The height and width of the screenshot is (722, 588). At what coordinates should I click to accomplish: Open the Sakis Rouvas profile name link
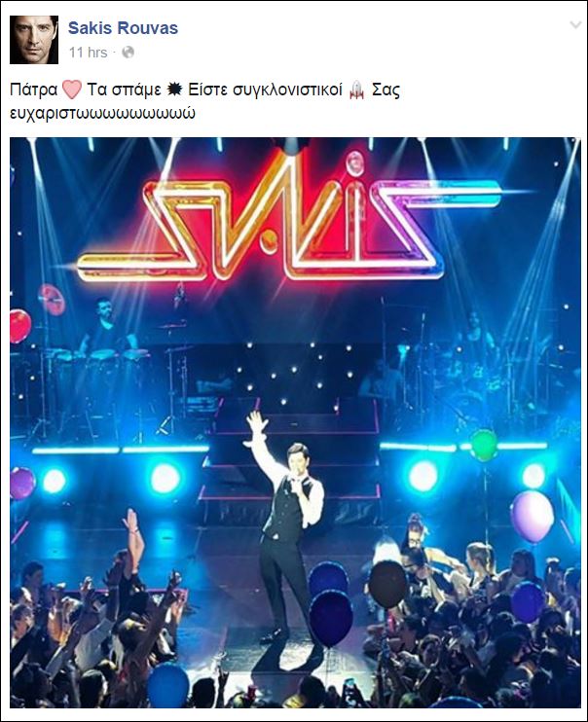(x=123, y=28)
